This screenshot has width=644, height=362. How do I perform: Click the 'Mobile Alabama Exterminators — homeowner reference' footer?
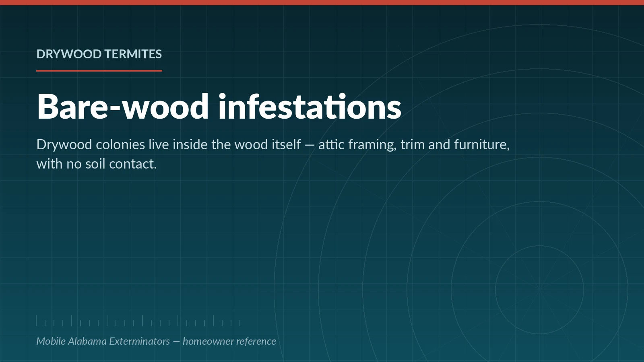(x=156, y=341)
